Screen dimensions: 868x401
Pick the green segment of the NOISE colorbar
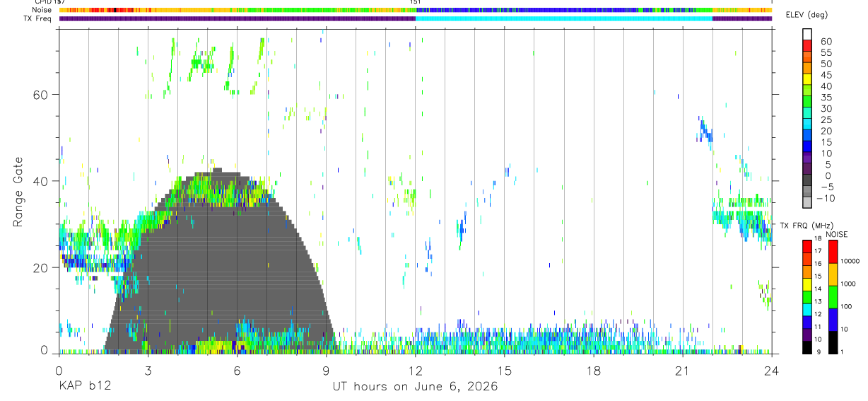coord(833,296)
